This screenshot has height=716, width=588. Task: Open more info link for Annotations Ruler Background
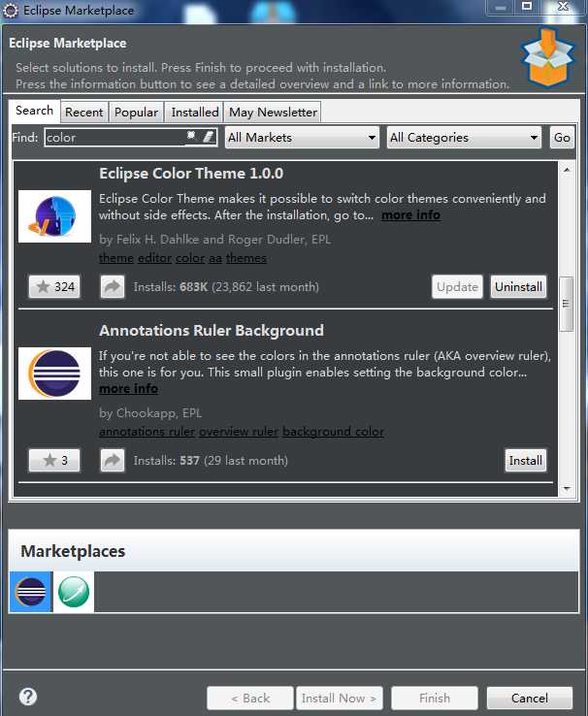point(129,389)
